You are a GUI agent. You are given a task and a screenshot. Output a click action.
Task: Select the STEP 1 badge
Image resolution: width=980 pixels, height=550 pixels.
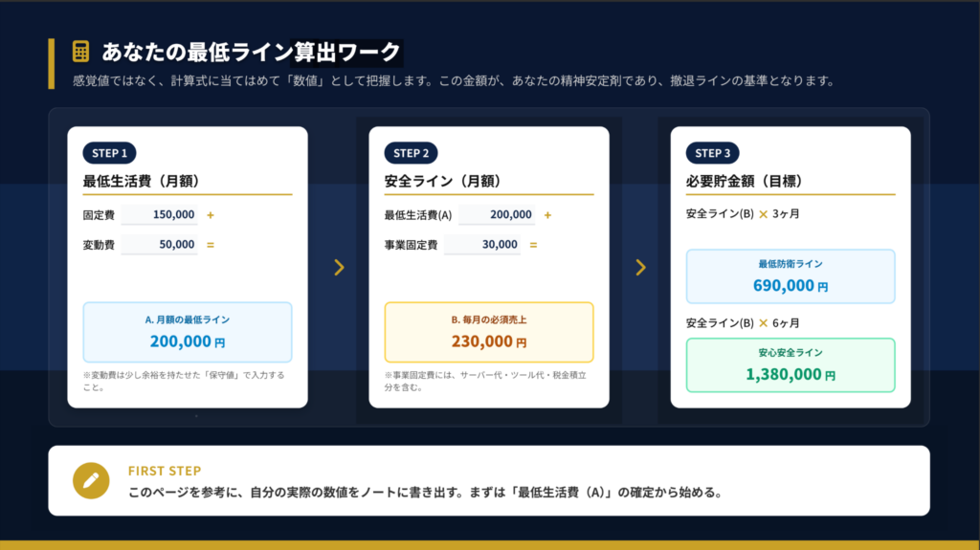[x=110, y=153]
